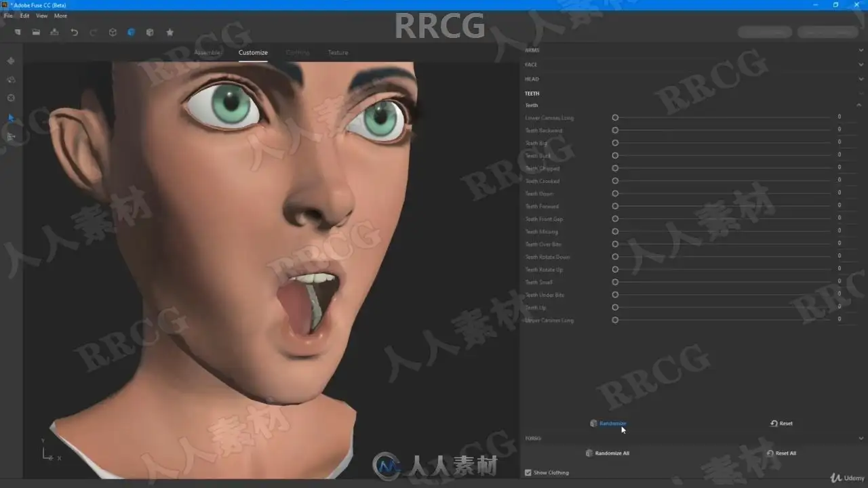Click the Teeth Missing slider handle
The image size is (868, 488).
click(x=615, y=231)
